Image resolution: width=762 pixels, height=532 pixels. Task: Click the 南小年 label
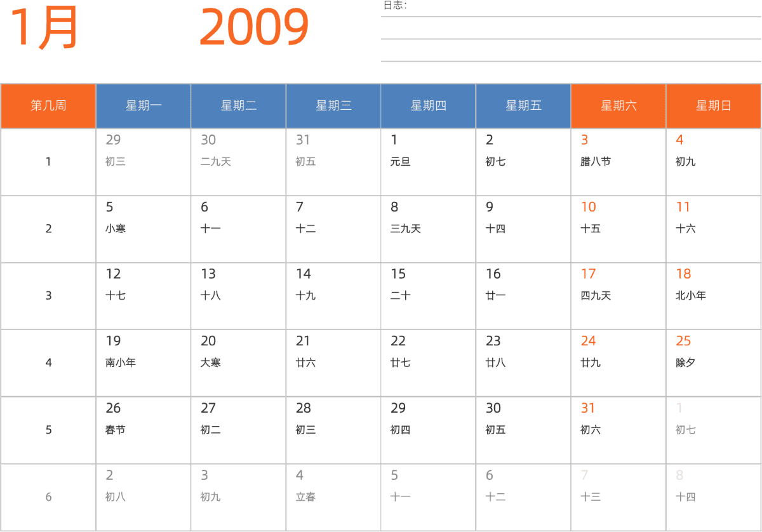coord(121,363)
